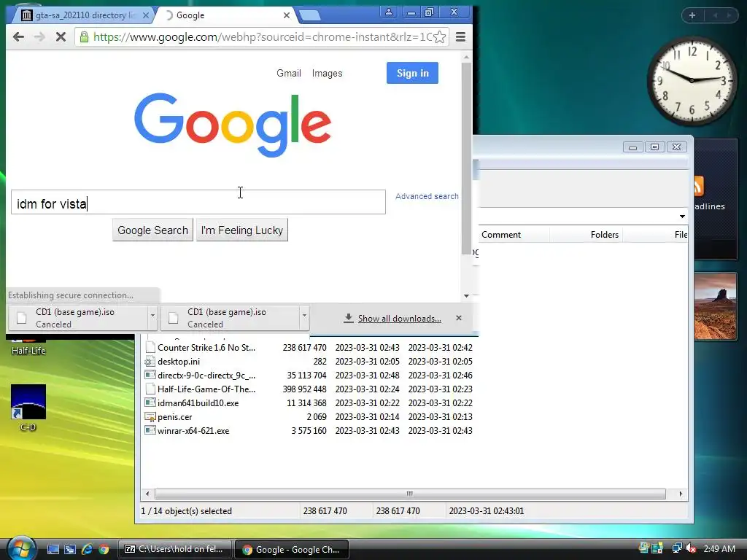Open the Chrome user profile icon

pyautogui.click(x=388, y=12)
